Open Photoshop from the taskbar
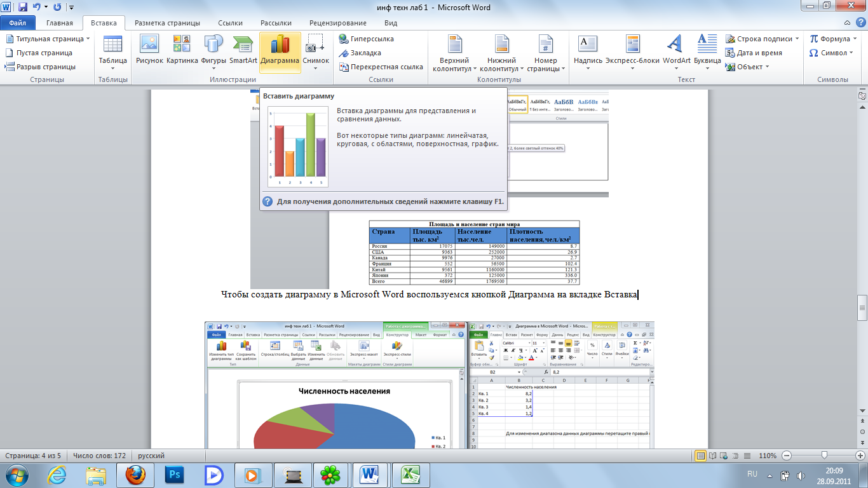The height and width of the screenshot is (488, 868). (x=173, y=475)
